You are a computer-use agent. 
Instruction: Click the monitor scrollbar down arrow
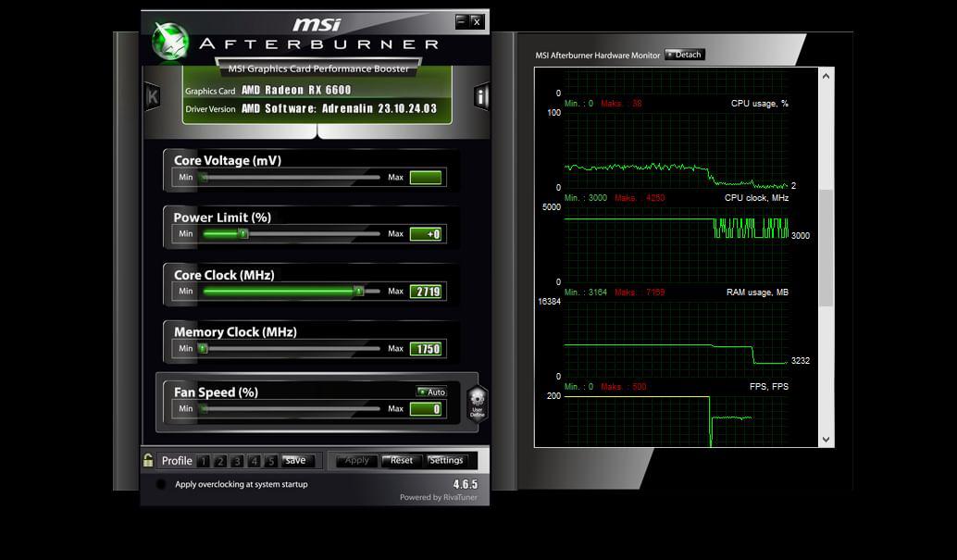pos(826,439)
